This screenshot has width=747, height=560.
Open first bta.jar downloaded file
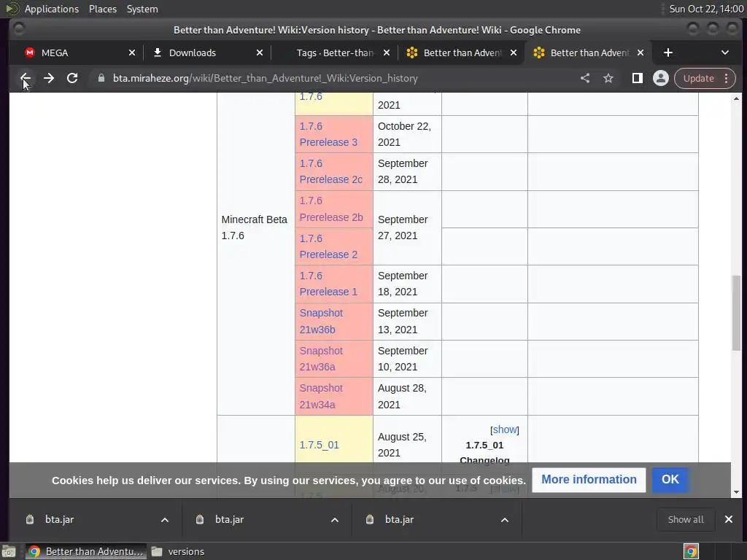(59, 519)
